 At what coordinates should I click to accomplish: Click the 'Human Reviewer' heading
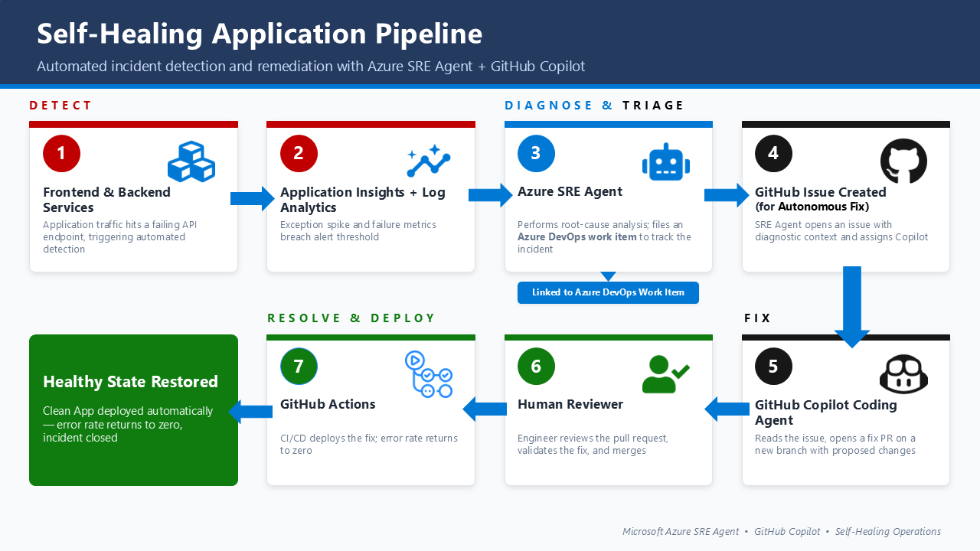570,404
